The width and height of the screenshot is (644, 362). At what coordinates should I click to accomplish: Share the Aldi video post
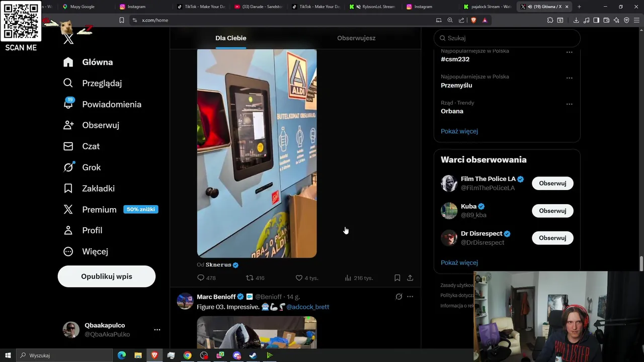(410, 278)
